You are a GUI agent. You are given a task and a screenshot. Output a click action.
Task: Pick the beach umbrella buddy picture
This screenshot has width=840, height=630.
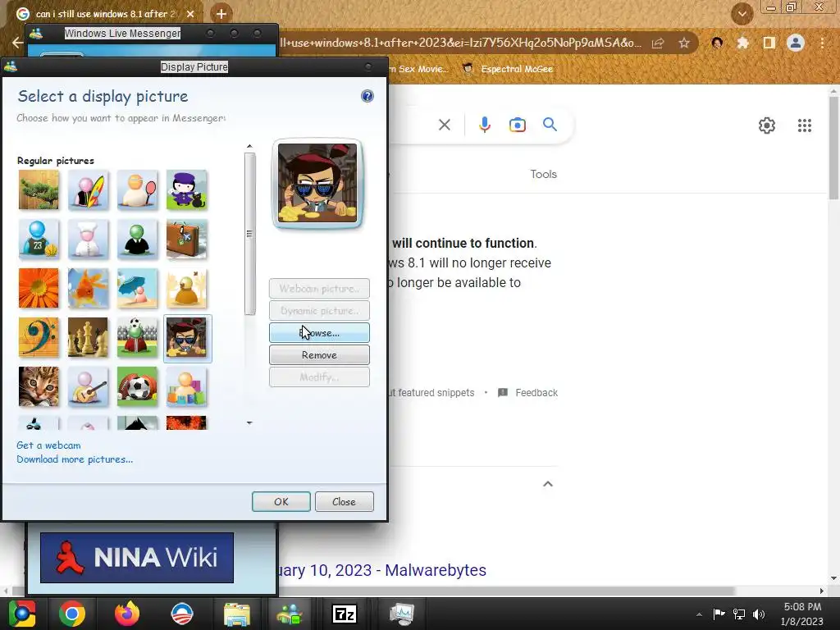138,288
